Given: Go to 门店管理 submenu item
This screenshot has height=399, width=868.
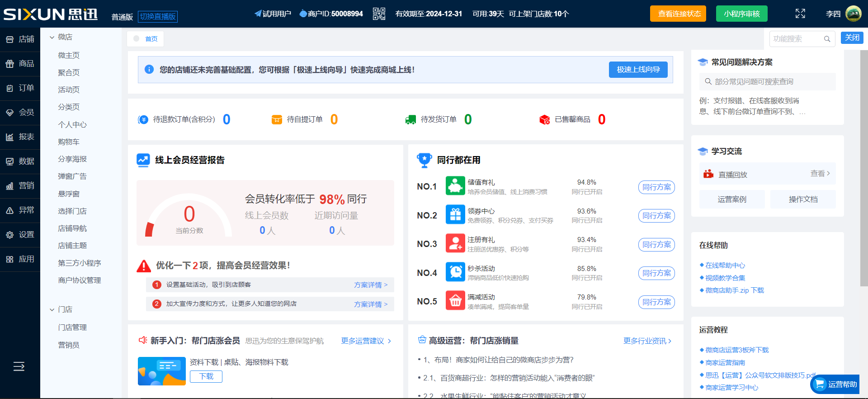Looking at the screenshot, I should point(72,328).
